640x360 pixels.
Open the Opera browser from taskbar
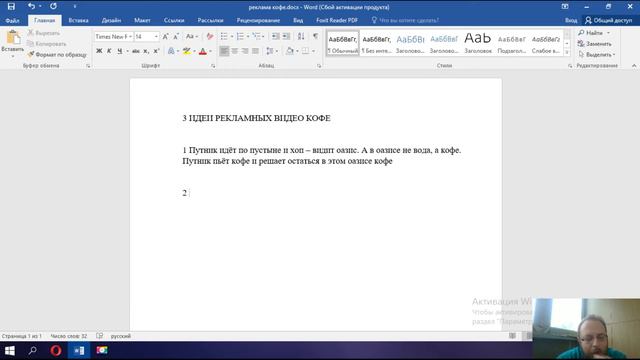point(56,351)
